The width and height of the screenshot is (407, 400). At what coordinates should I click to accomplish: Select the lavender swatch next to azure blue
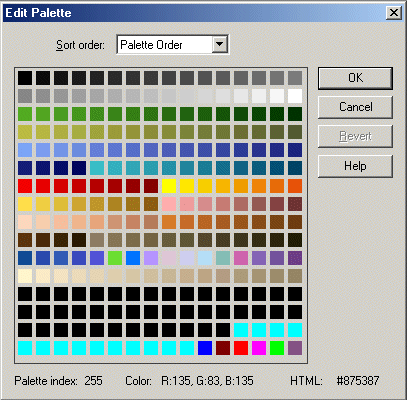coord(151,258)
